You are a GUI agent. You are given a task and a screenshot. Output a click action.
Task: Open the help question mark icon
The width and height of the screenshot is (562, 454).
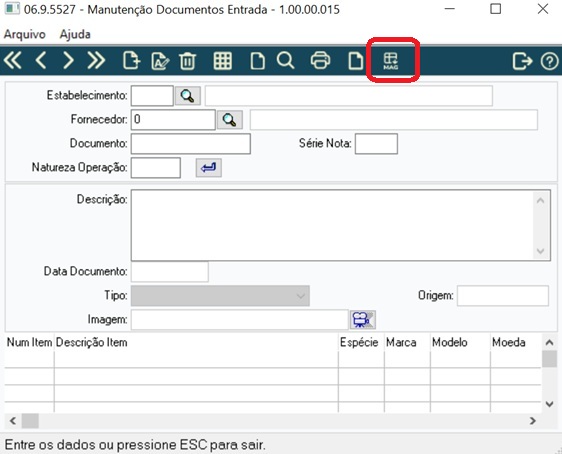point(549,61)
